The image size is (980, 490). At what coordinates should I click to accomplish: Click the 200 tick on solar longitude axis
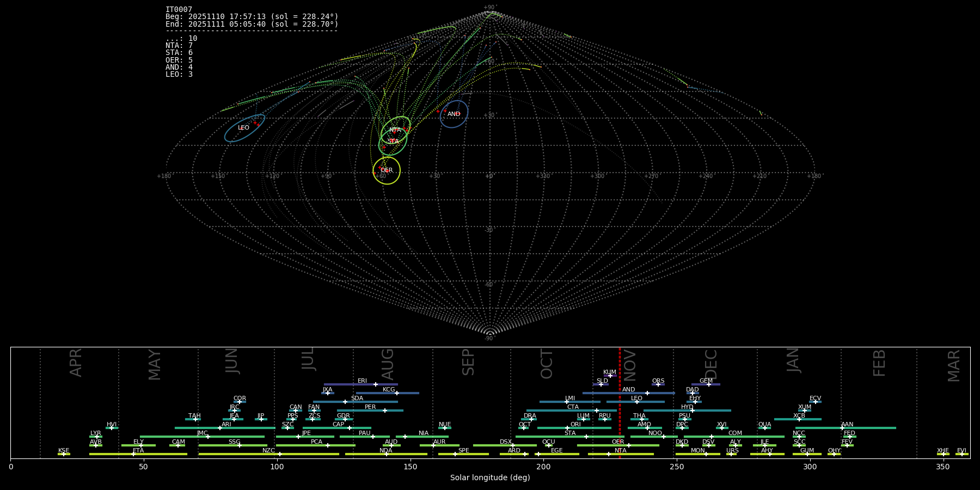click(543, 467)
